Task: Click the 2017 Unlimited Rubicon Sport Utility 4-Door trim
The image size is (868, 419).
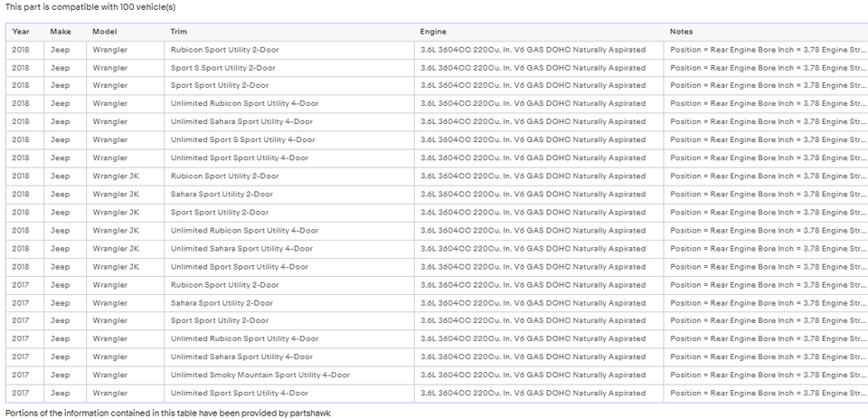Action: pyautogui.click(x=244, y=339)
